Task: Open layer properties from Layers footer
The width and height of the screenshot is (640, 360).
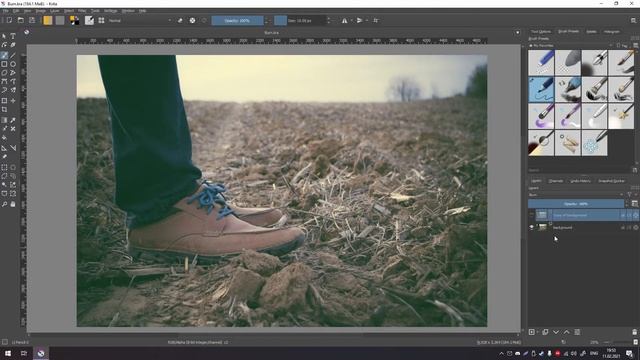Action: coord(577,332)
